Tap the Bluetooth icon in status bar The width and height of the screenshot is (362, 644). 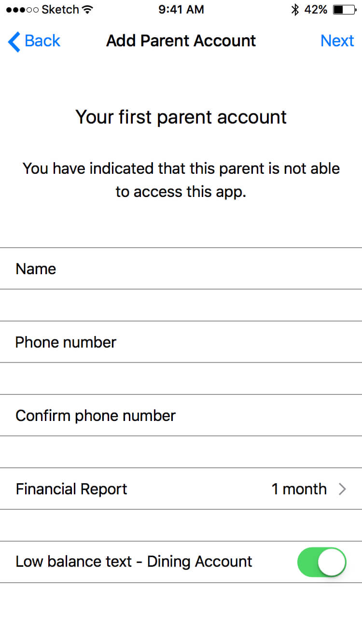pyautogui.click(x=295, y=10)
